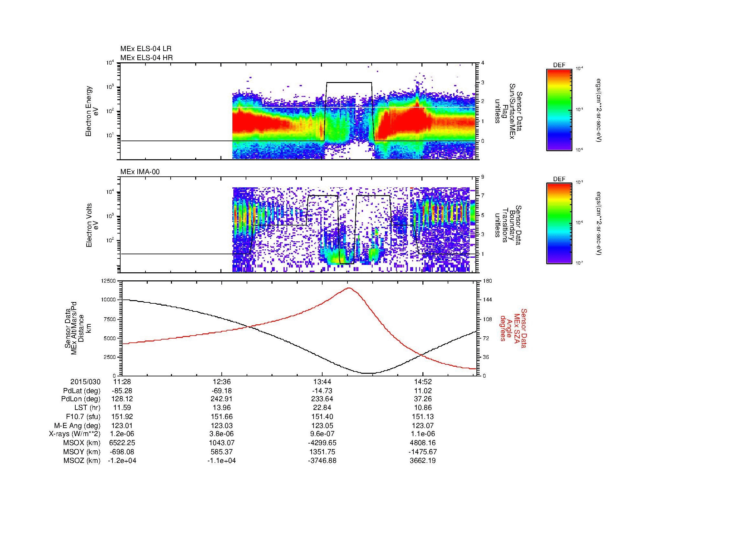Click the PdLat value 11.02
The height and width of the screenshot is (534, 756).
(x=423, y=391)
